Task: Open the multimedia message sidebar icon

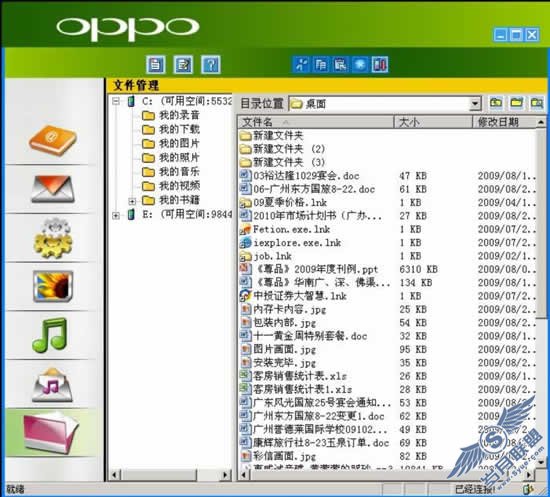Action: [52, 385]
